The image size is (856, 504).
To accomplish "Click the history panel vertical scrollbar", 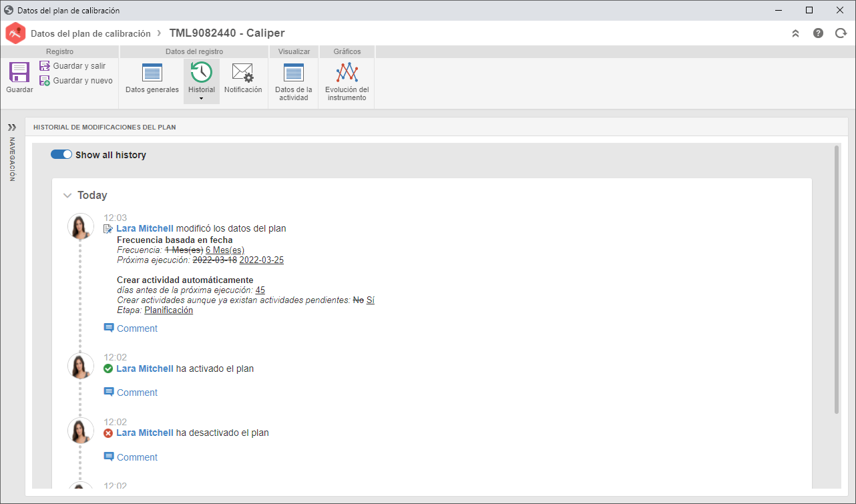I will coord(837,280).
